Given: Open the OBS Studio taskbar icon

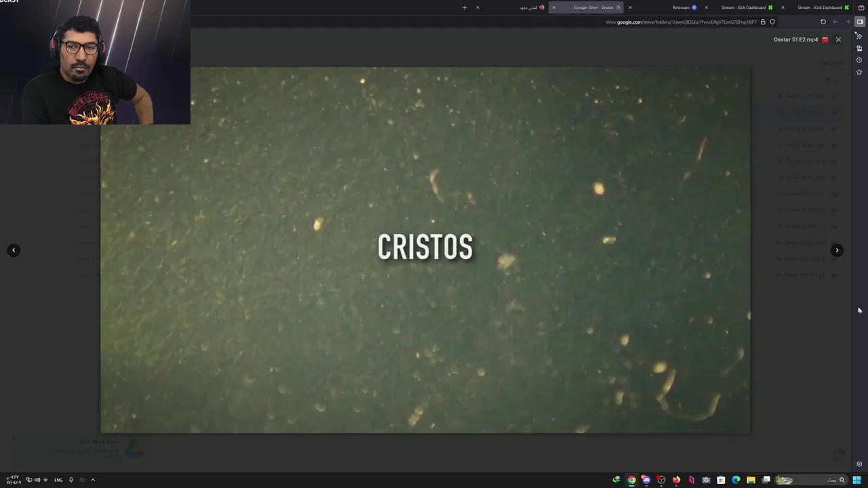Looking at the screenshot, I should coord(661,480).
